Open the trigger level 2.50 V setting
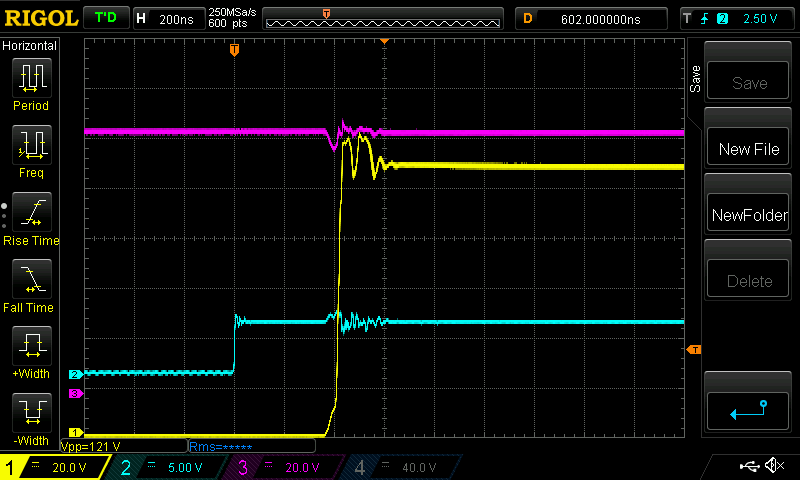The height and width of the screenshot is (480, 800). pos(737,18)
